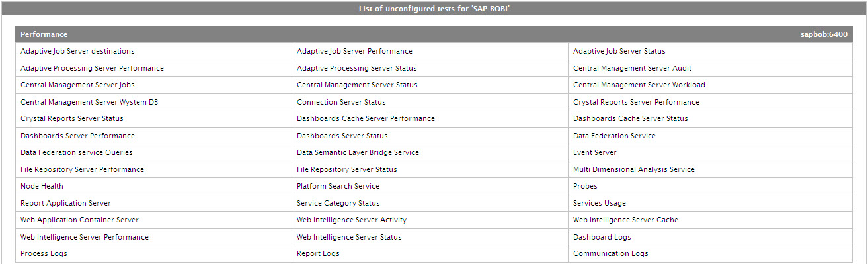Screen dimensions: 868x264
Task: Select Dashboards Cache Server Performance
Action: 366,118
